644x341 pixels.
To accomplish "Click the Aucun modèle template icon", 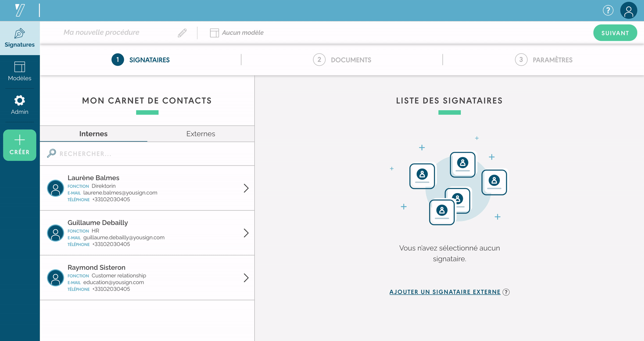I will 214,33.
